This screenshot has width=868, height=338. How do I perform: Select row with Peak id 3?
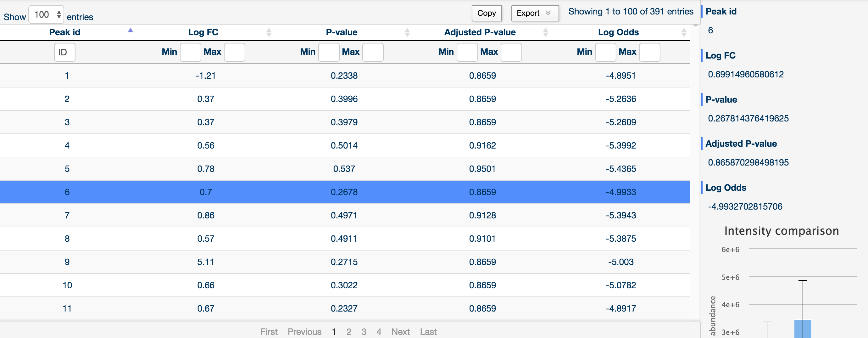[345, 122]
